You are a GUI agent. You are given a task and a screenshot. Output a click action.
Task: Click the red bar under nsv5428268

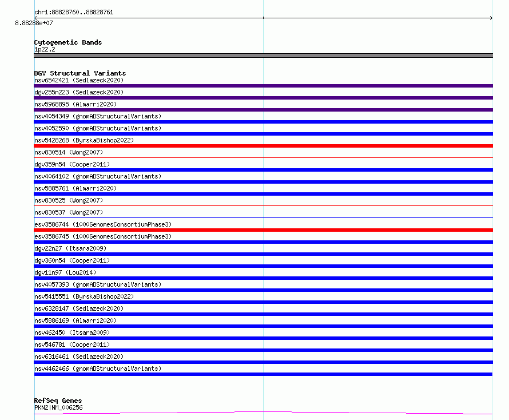pyautogui.click(x=263, y=146)
